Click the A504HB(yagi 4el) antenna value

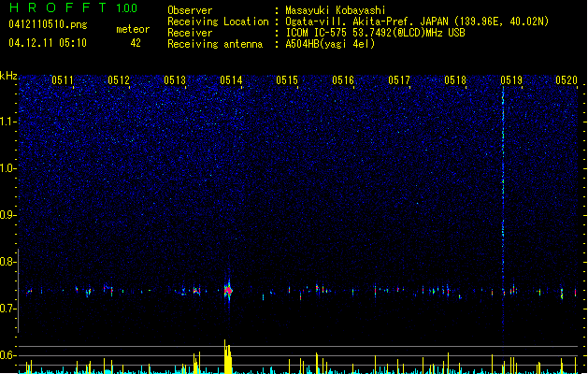click(330, 44)
